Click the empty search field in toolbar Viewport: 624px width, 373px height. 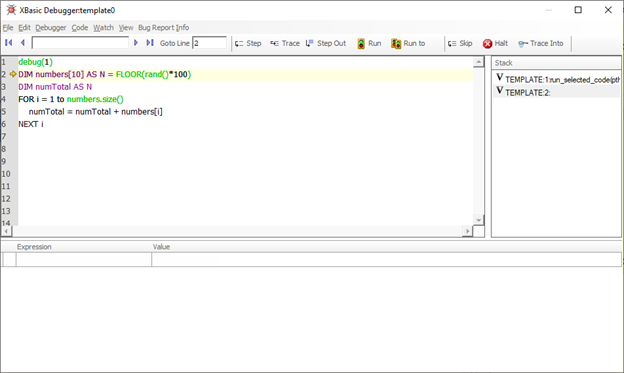click(x=80, y=43)
